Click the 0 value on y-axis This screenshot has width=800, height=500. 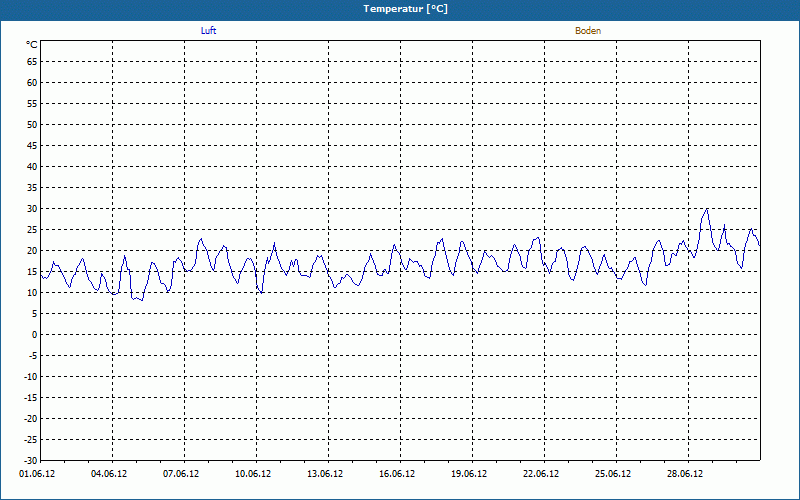34,335
